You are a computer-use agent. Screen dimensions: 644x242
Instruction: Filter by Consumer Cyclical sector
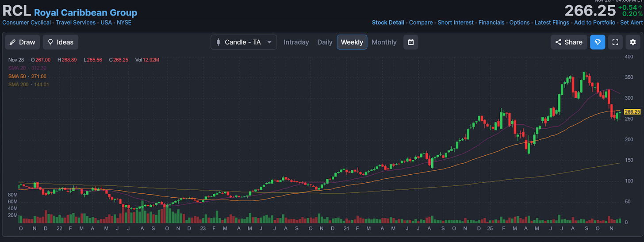pyautogui.click(x=27, y=23)
